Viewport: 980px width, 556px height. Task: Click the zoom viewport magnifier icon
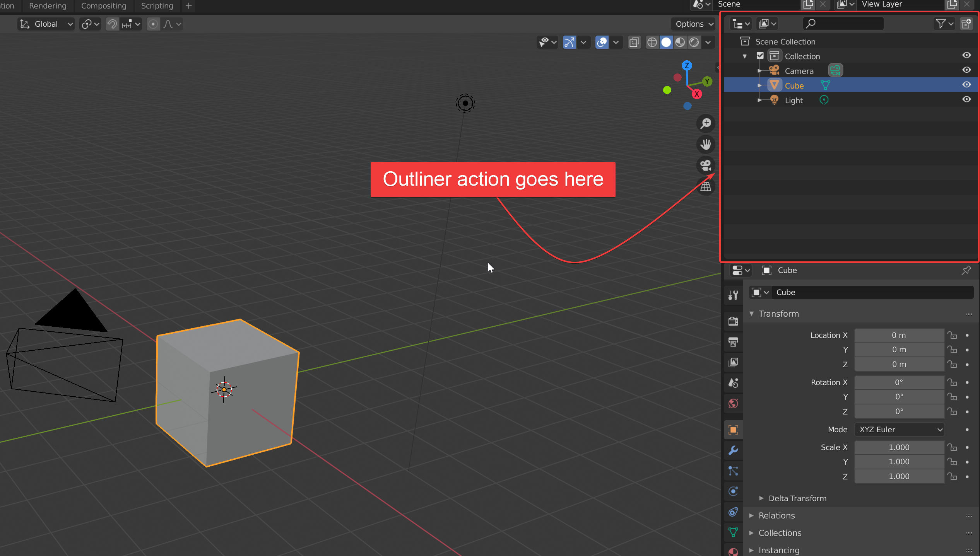pyautogui.click(x=706, y=123)
